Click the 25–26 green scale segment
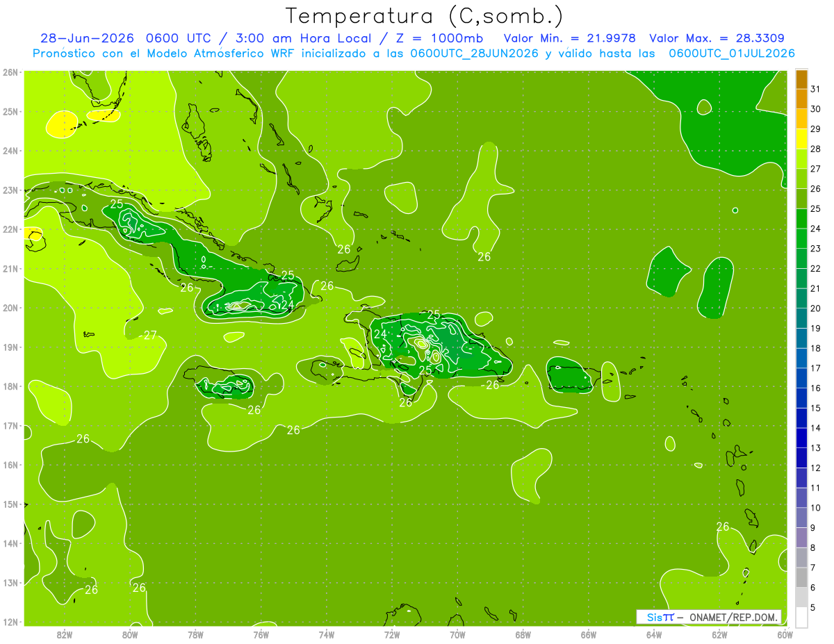Screen dimensions: 834x644 [x=801, y=199]
